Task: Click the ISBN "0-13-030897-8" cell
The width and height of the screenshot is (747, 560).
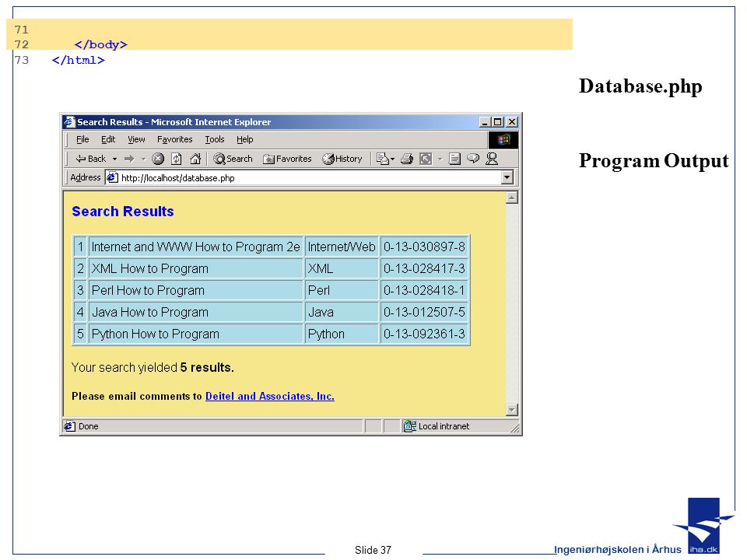Action: click(424, 247)
